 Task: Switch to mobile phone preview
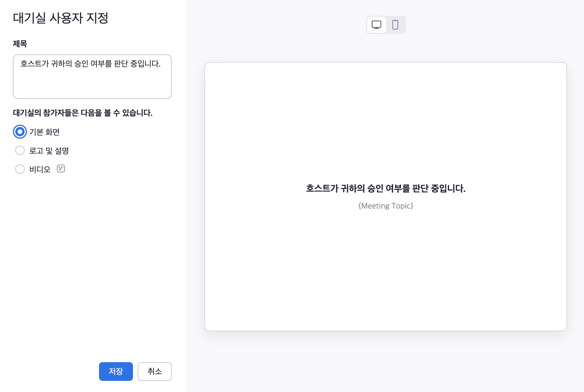[x=395, y=25]
